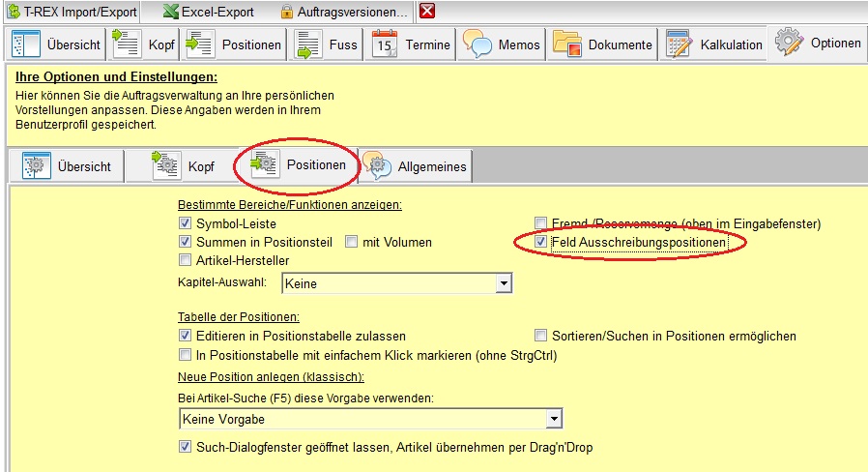Toggle Feld Ausschreibungspositionen checkbox
Viewport: 868px width, 472px height.
(x=540, y=242)
